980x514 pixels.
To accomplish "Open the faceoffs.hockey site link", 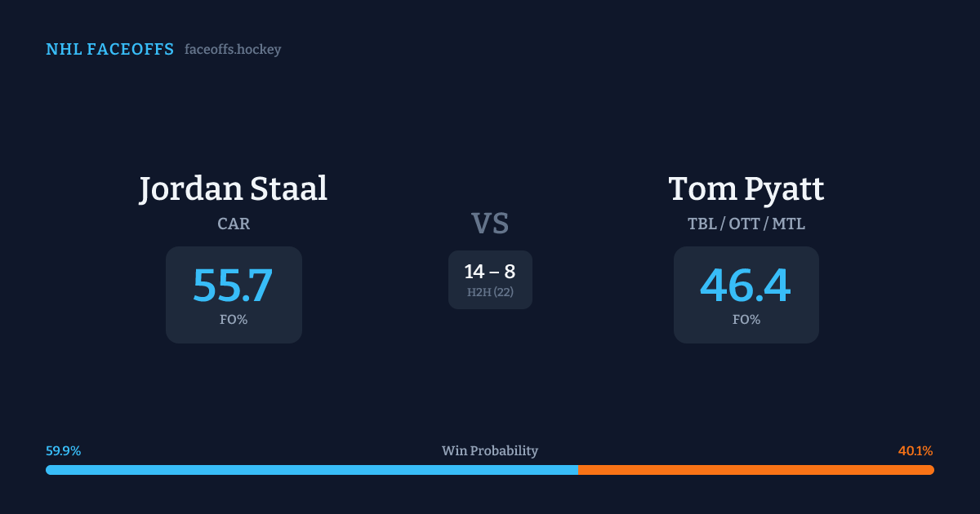I will coord(233,50).
